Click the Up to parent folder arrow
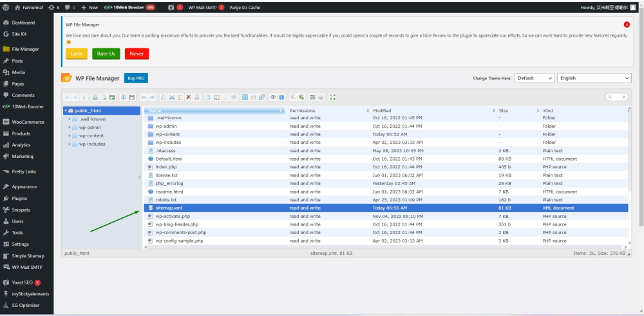Screen dimensions: 644x316 click(84, 97)
